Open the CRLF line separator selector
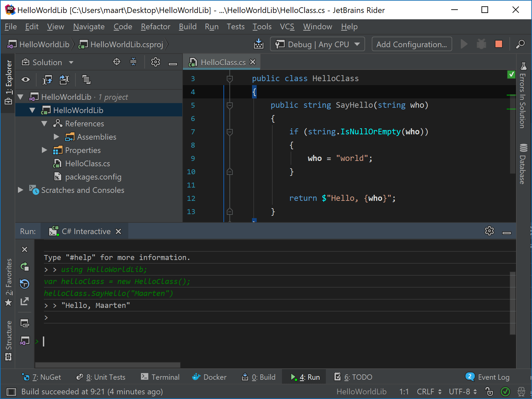This screenshot has height=399, width=532. [429, 392]
